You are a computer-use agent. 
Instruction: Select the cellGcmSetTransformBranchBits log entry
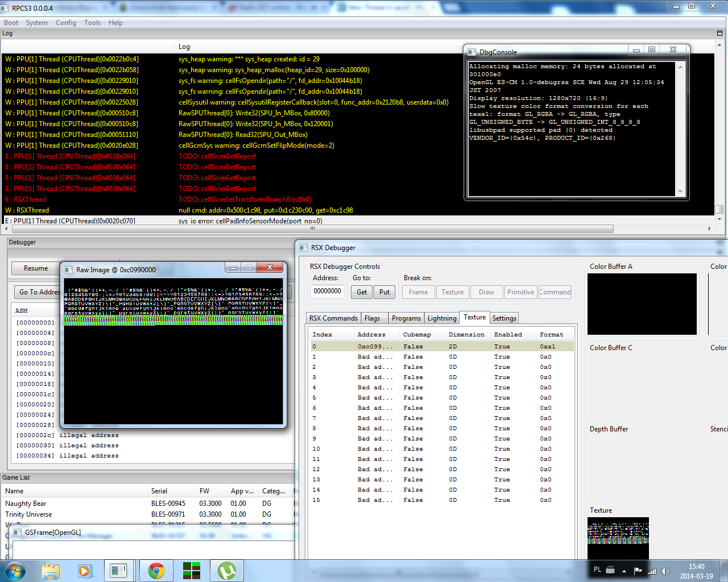point(358,199)
